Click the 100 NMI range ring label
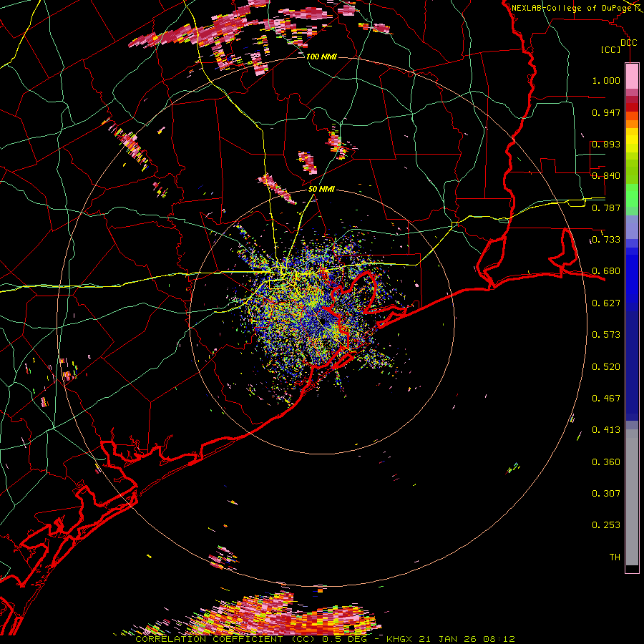 click(321, 57)
